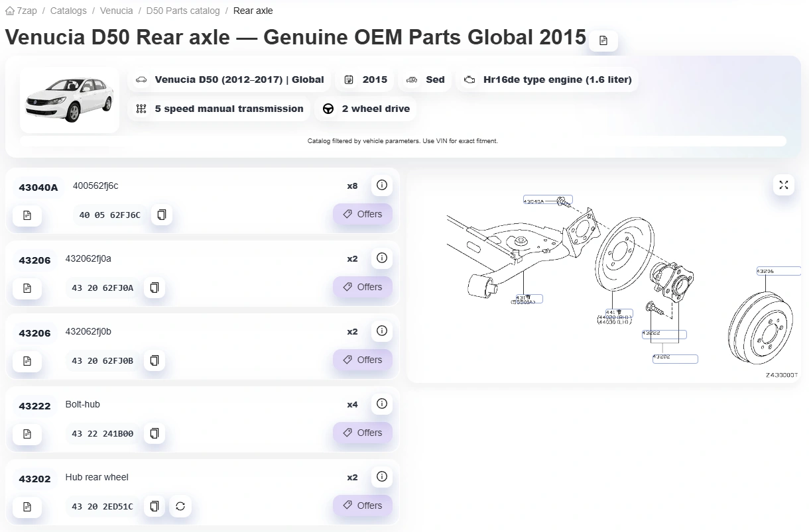Copy part number 40 05 62FJ6C
Viewport: 809px width, 532px height.
tap(161, 215)
